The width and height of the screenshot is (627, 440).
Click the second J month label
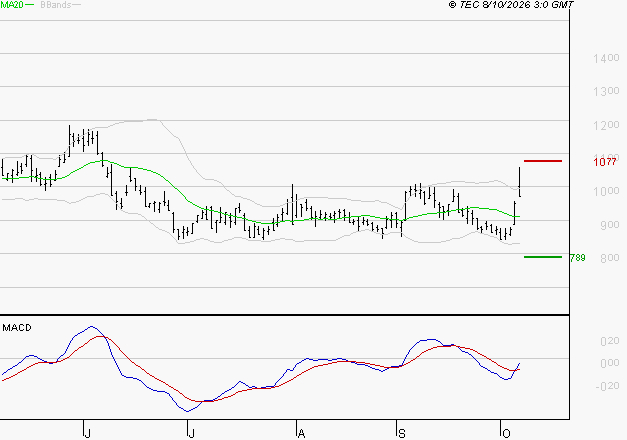192,433
